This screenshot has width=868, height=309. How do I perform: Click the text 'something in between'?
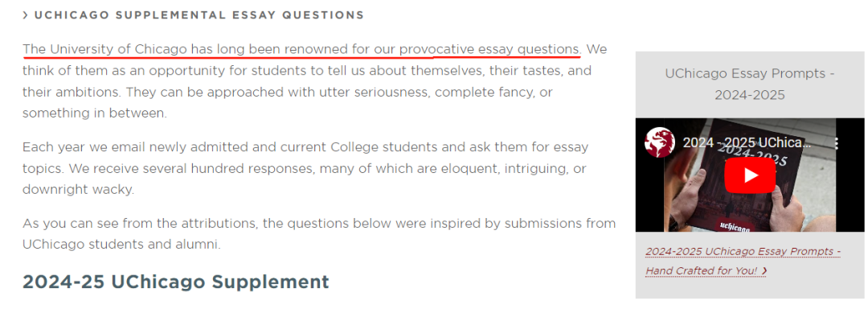(94, 113)
